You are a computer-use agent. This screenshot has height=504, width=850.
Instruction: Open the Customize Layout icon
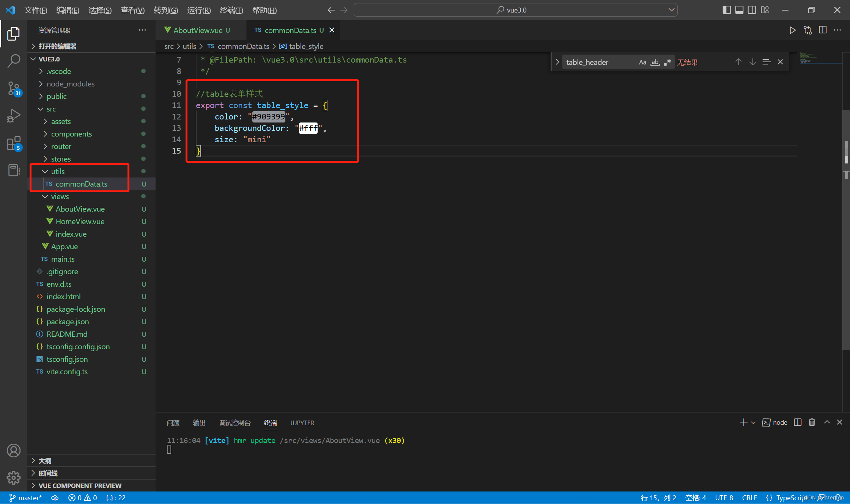click(765, 10)
